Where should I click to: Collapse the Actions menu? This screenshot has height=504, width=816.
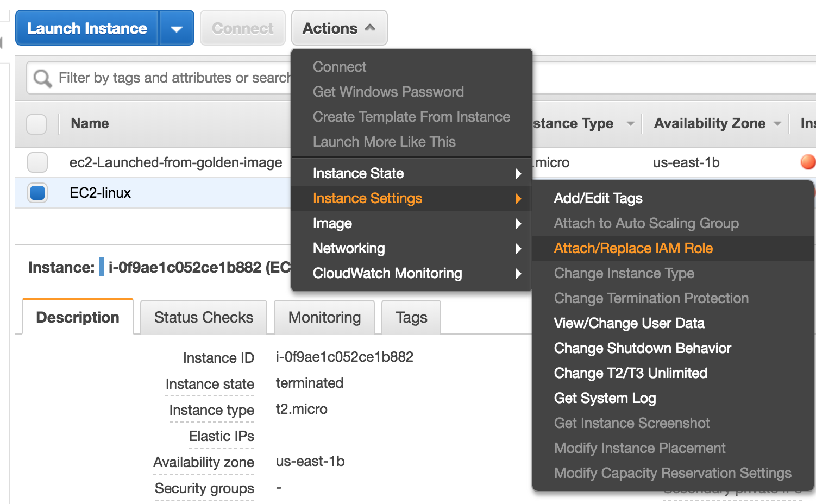pos(339,28)
